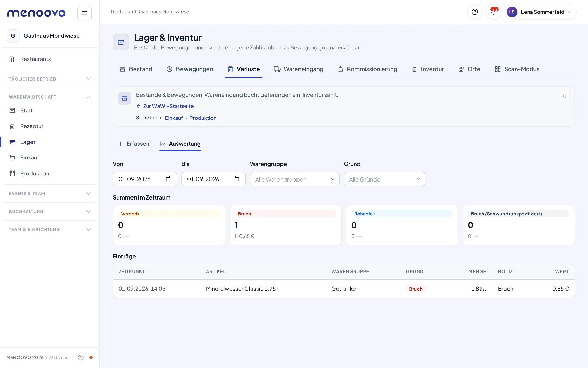Open sidebar Einkauf item
Screen dimensions: 588x368
(x=50, y=158)
